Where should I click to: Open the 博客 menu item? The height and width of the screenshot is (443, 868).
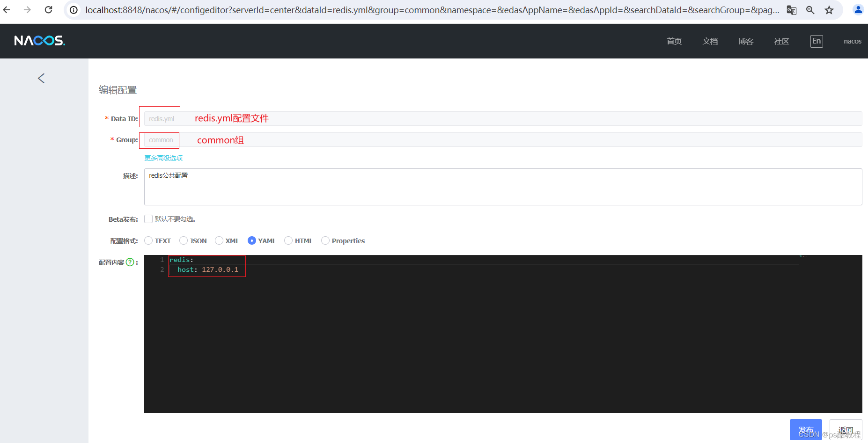(746, 41)
